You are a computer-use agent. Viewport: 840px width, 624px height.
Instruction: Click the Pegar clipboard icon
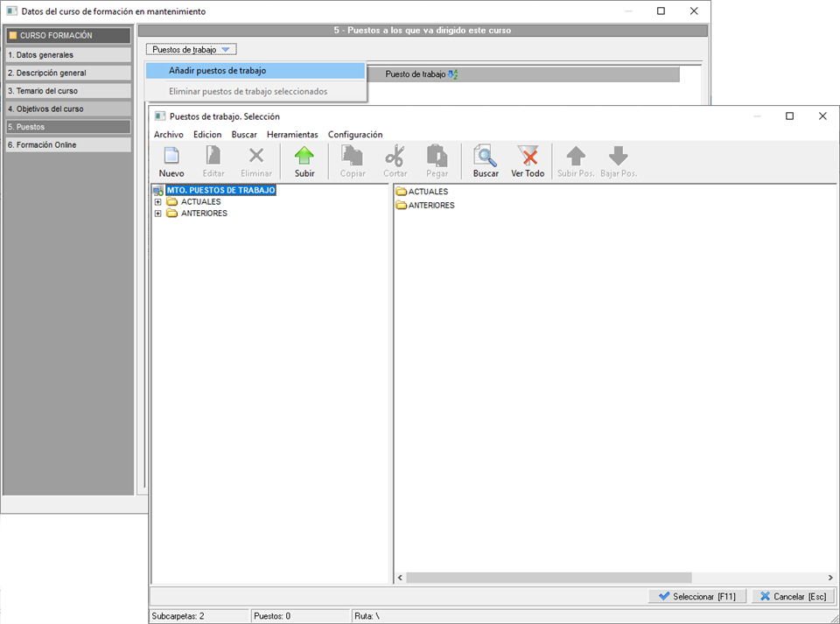437,158
